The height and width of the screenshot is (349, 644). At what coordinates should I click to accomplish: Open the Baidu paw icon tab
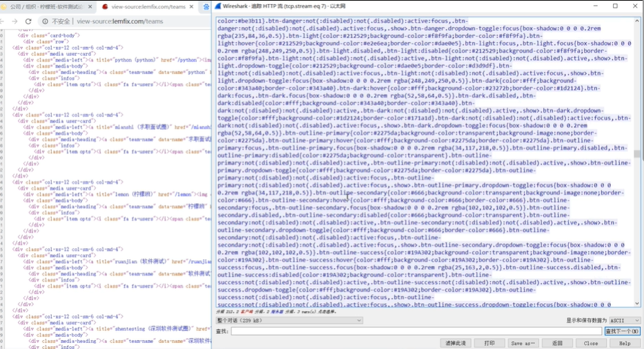pos(206,7)
